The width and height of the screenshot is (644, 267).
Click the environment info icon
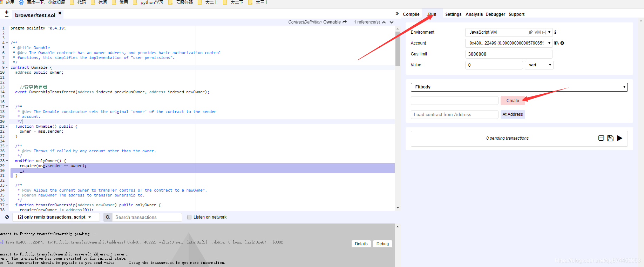[x=555, y=32]
